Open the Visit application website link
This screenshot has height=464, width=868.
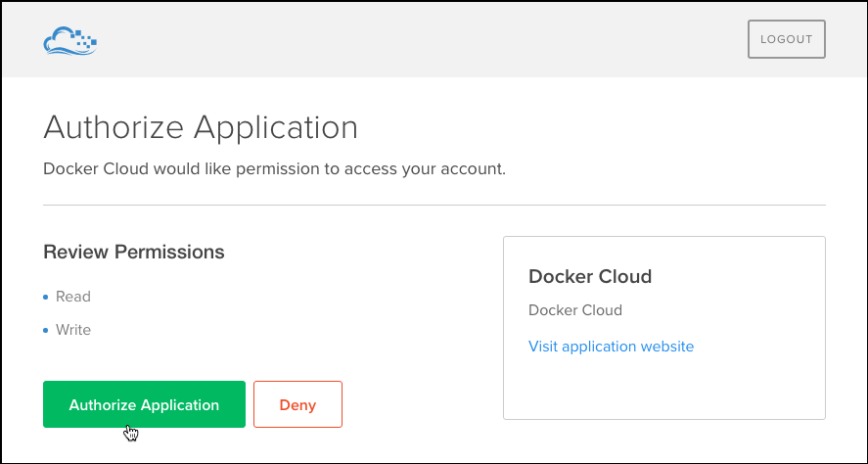click(611, 347)
